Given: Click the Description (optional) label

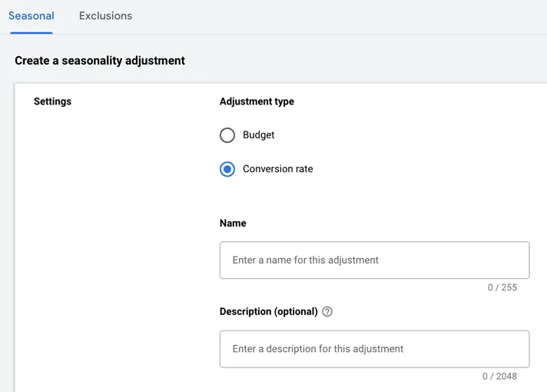Looking at the screenshot, I should pos(268,312).
